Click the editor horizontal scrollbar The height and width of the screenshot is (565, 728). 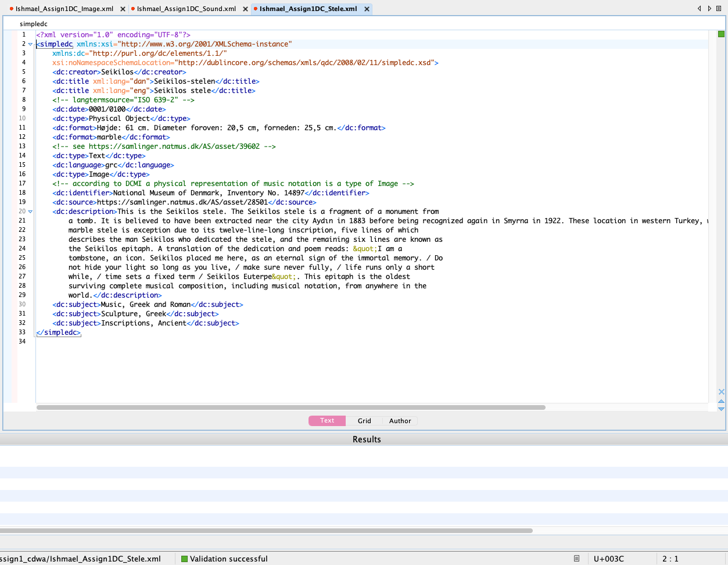pyautogui.click(x=291, y=407)
